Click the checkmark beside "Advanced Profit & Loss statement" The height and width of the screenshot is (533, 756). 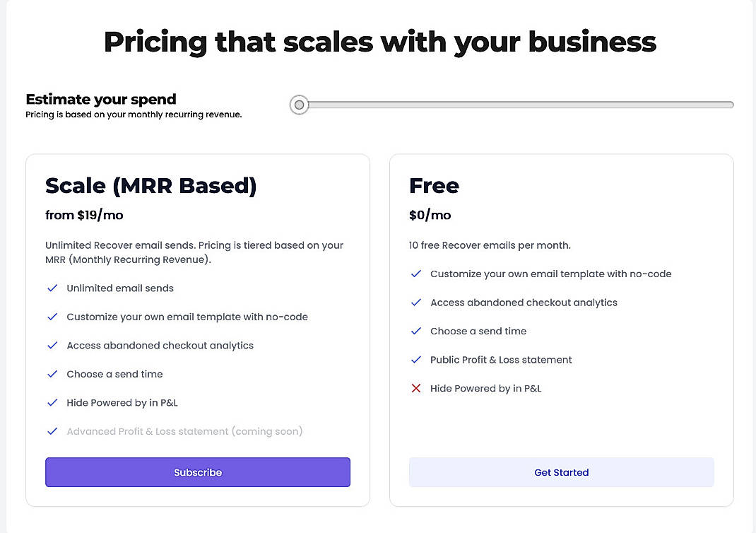tap(52, 430)
